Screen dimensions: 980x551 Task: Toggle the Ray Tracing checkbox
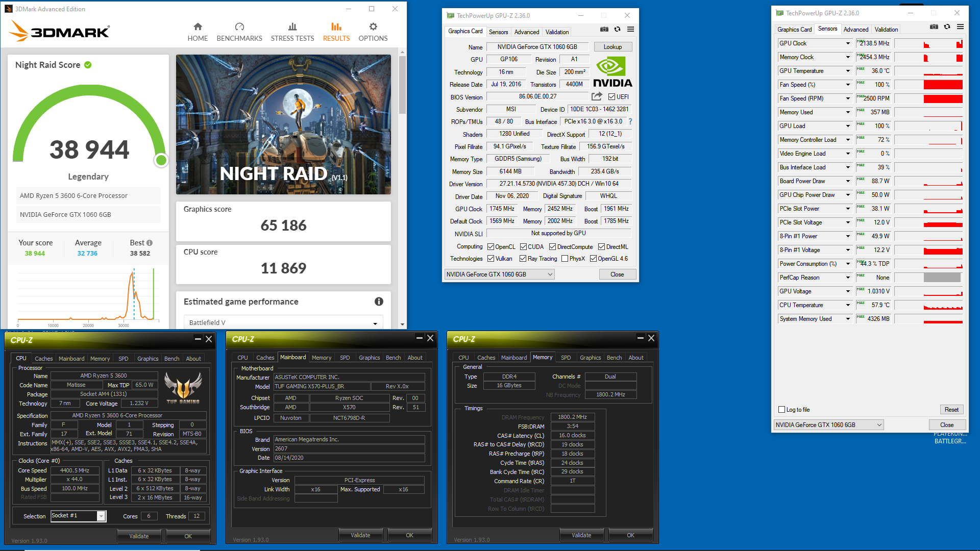[523, 259]
